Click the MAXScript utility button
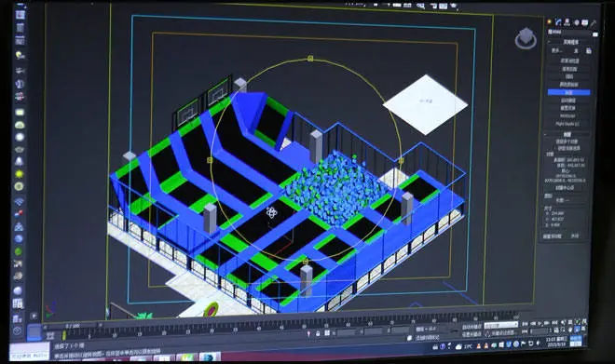The image size is (615, 364). click(x=567, y=116)
